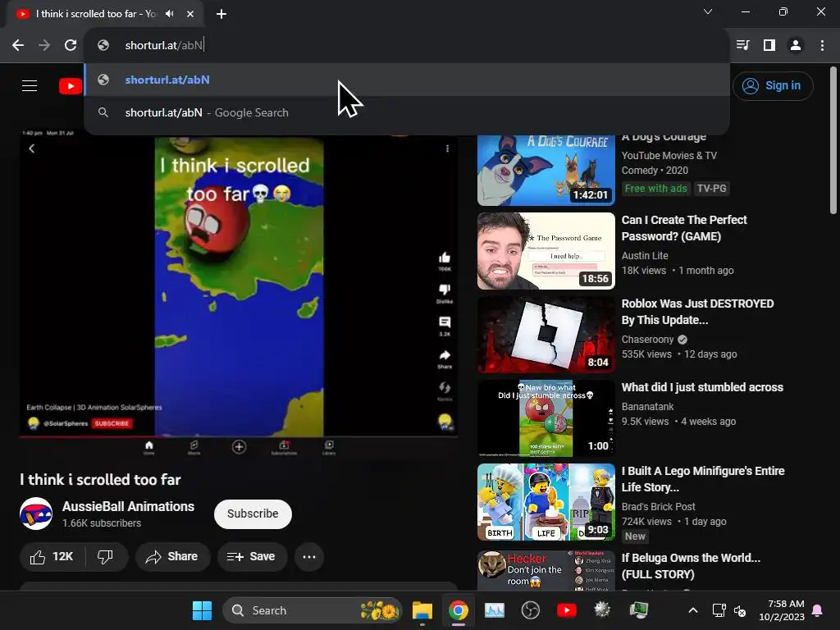Image resolution: width=840 pixels, height=630 pixels.
Task: Open the Password Game video thumbnail
Action: point(546,251)
